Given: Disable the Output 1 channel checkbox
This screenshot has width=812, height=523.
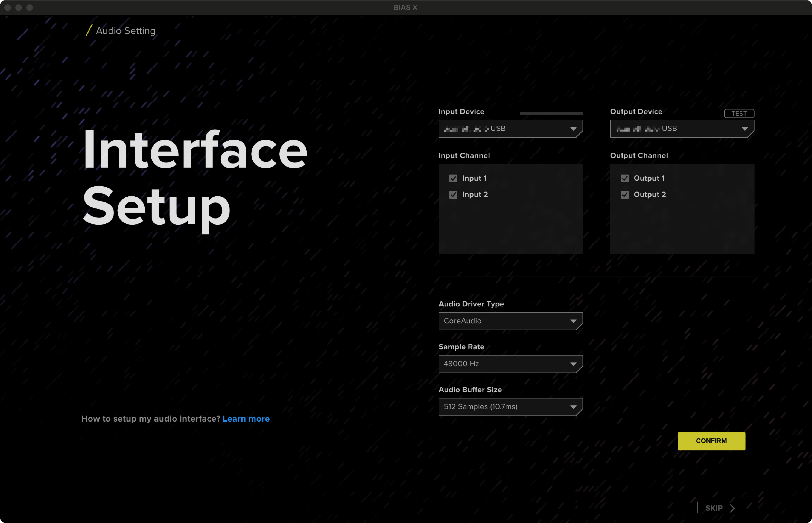Looking at the screenshot, I should [x=625, y=178].
